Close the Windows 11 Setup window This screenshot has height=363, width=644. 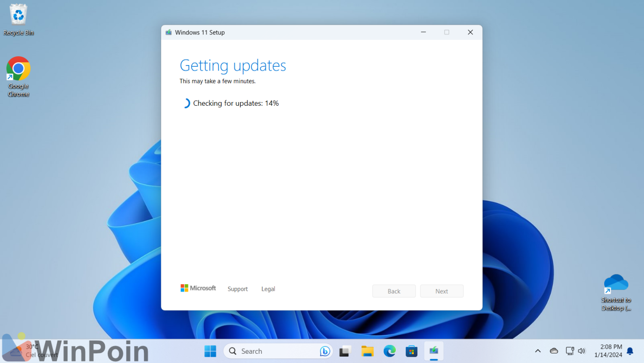click(x=470, y=32)
